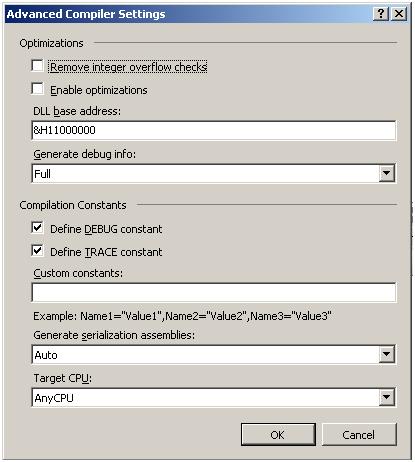The height and width of the screenshot is (462, 415).
Task: Dismiss the dialog with Cancel button
Action: [x=359, y=435]
